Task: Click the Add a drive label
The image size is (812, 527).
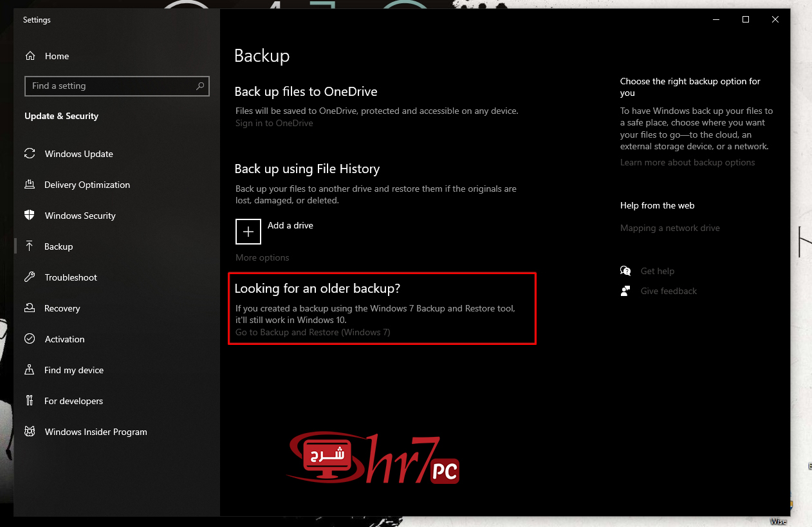Action: click(290, 225)
